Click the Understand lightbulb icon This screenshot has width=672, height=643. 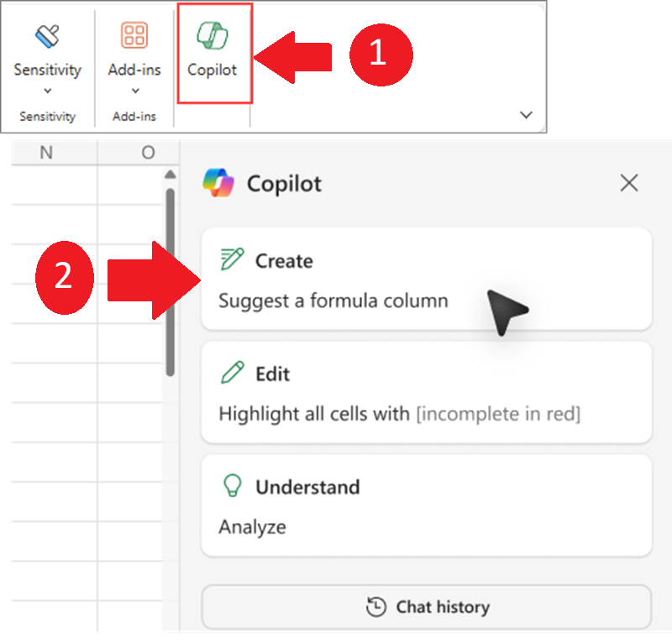click(231, 487)
